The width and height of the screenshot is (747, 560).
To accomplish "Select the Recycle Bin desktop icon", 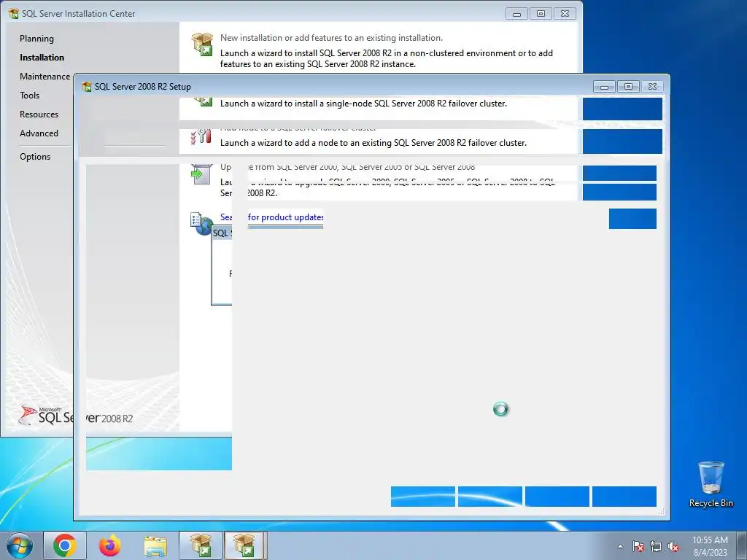I will [711, 484].
